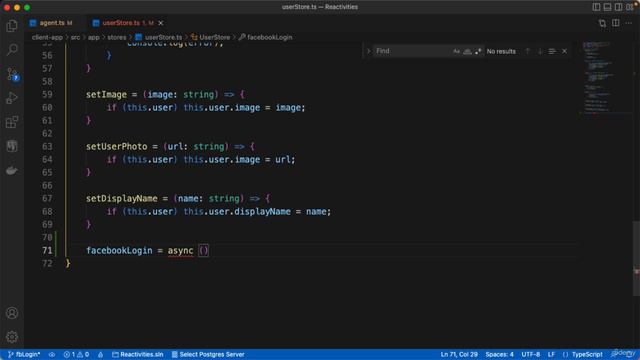Go to previous match in Find widget
The width and height of the screenshot is (640, 360).
[x=527, y=51]
